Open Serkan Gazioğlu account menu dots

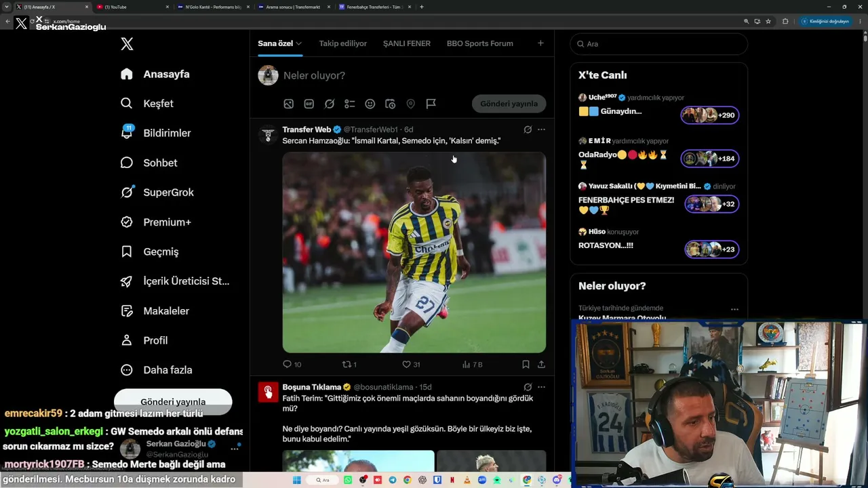coord(235,449)
